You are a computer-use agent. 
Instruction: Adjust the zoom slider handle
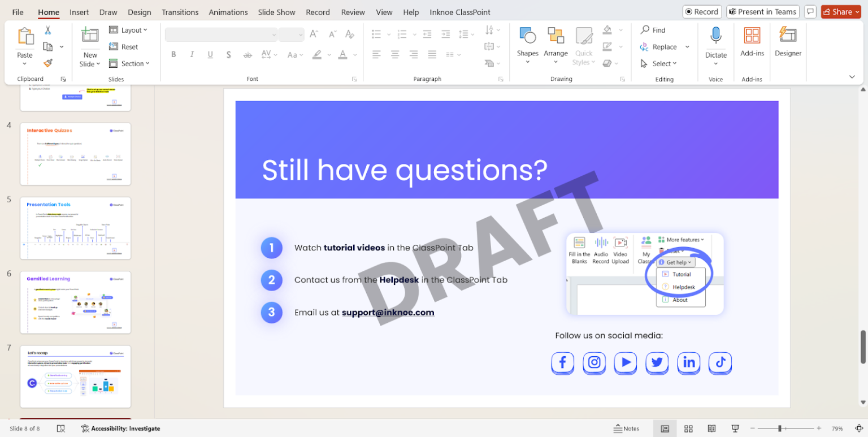(x=780, y=429)
